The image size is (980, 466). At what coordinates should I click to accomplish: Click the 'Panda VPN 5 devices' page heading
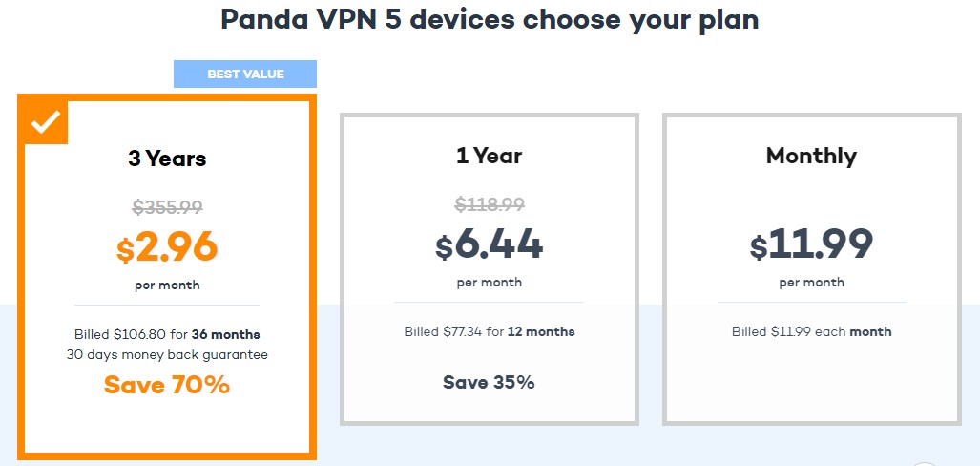490,19
